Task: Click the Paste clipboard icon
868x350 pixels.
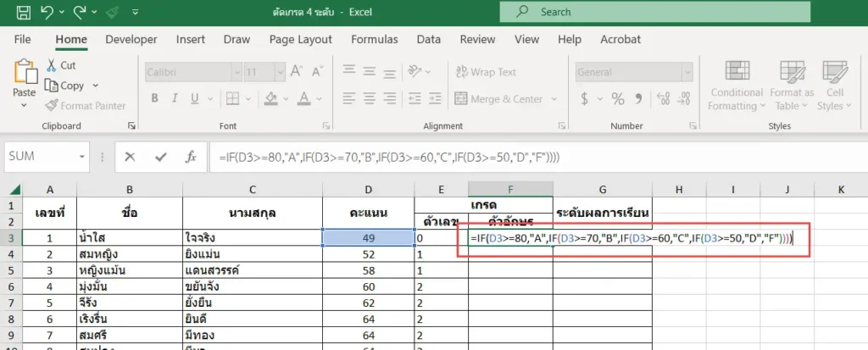Action: pyautogui.click(x=25, y=72)
